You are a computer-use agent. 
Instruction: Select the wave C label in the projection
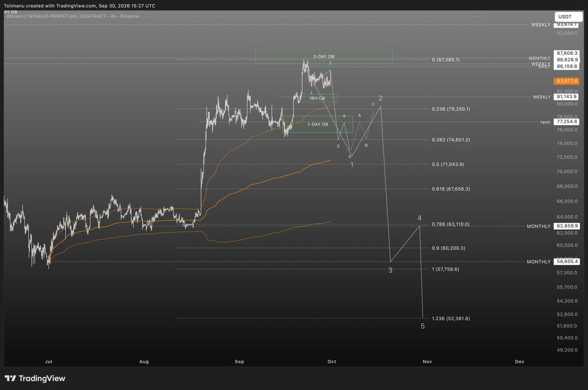point(373,104)
